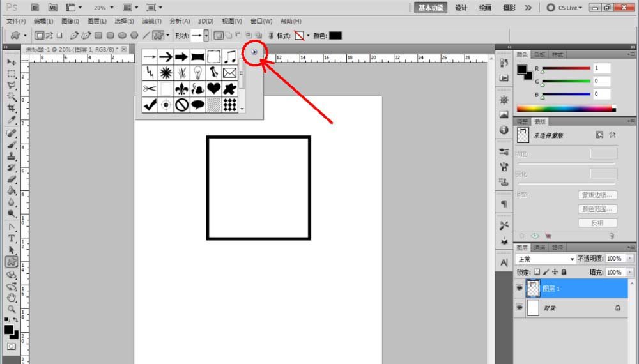Toggle lock transparent pixels for layer

click(x=537, y=272)
